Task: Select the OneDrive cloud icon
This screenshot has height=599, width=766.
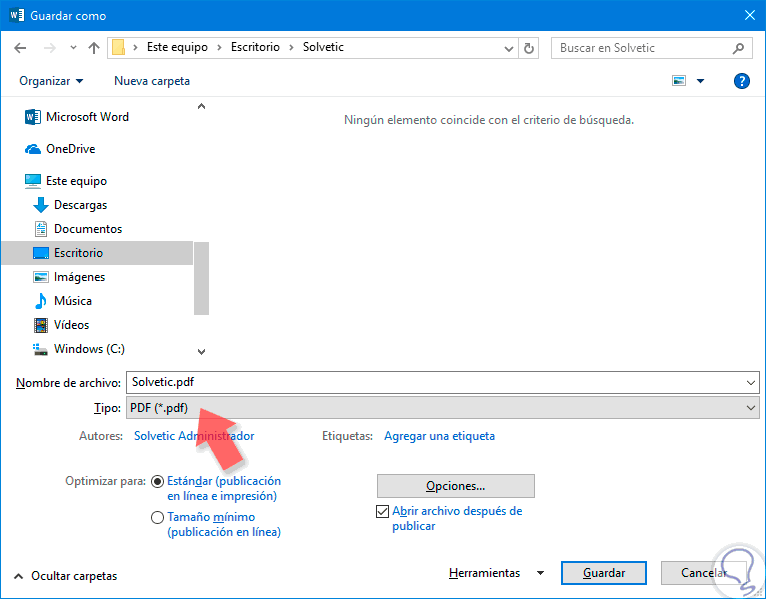Action: 33,149
